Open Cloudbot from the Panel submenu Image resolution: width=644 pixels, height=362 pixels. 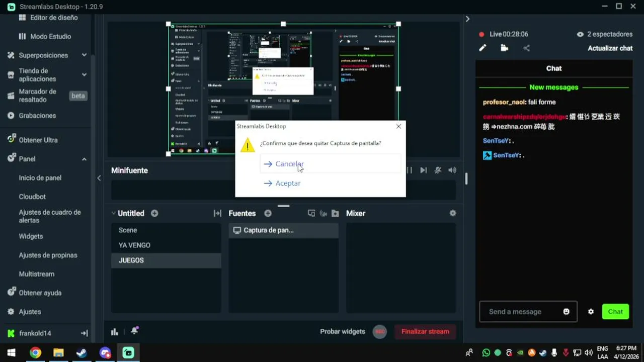click(x=32, y=197)
